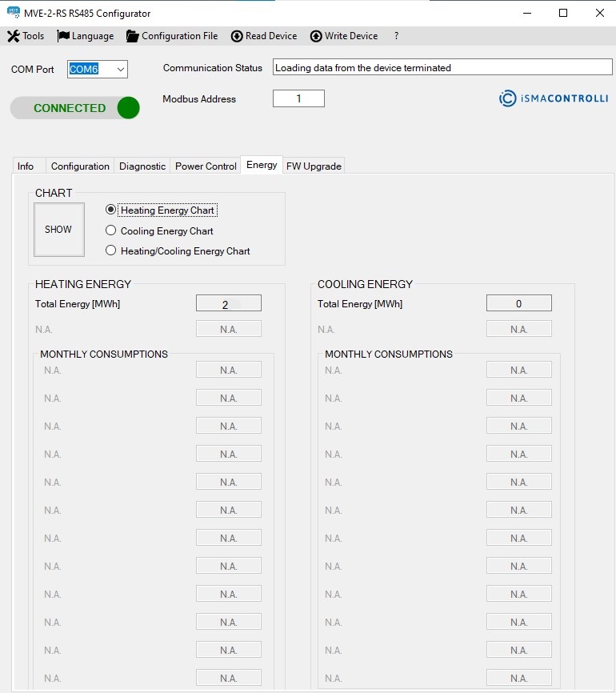Open the Configuration File folder icon
Image resolution: width=616 pixels, height=693 pixels.
pos(133,36)
